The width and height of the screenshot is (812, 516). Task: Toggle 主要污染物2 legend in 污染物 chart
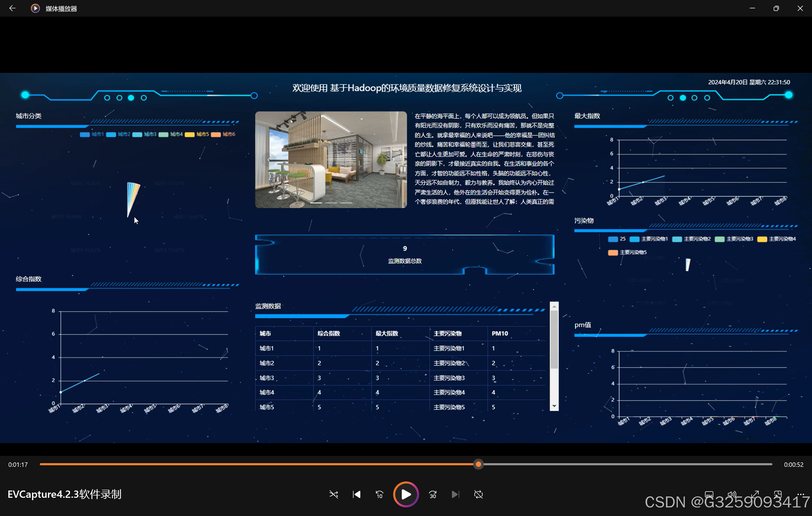pyautogui.click(x=692, y=239)
